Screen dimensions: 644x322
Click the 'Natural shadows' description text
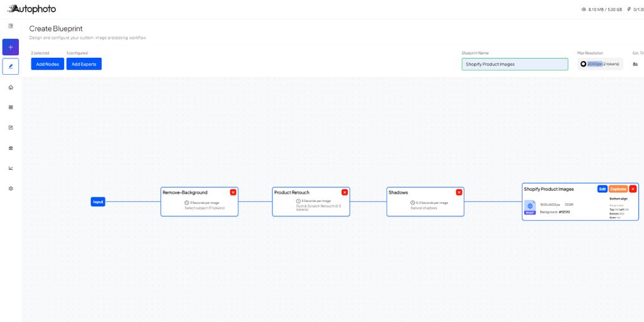click(x=424, y=208)
